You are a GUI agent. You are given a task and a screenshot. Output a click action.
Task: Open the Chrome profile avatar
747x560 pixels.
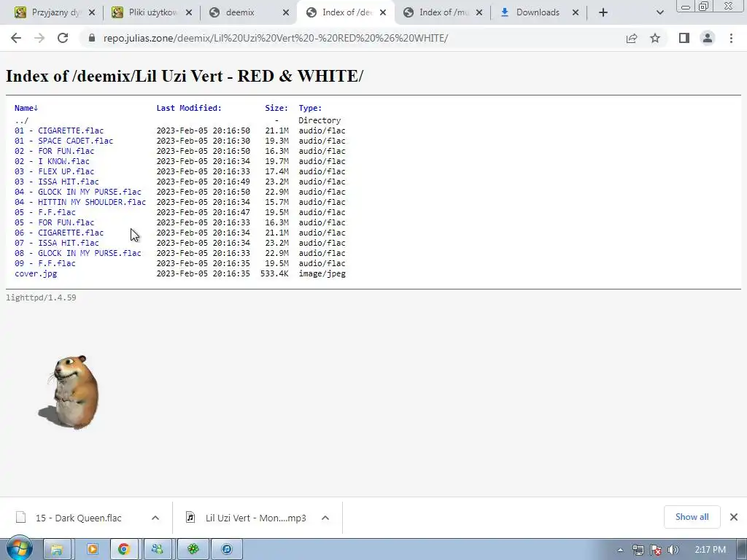(x=708, y=38)
